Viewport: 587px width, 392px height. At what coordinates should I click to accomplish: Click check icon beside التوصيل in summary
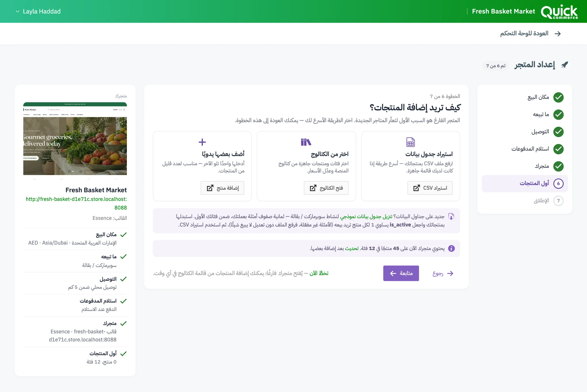[123, 279]
